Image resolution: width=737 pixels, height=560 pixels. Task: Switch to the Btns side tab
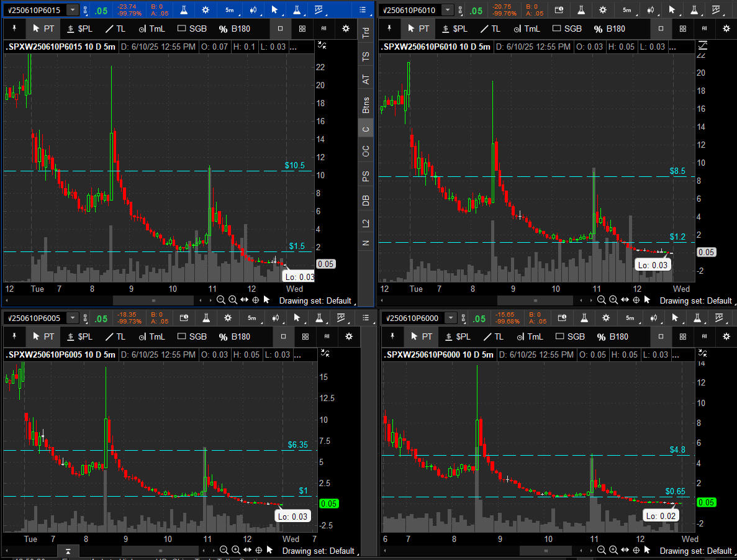[366, 105]
